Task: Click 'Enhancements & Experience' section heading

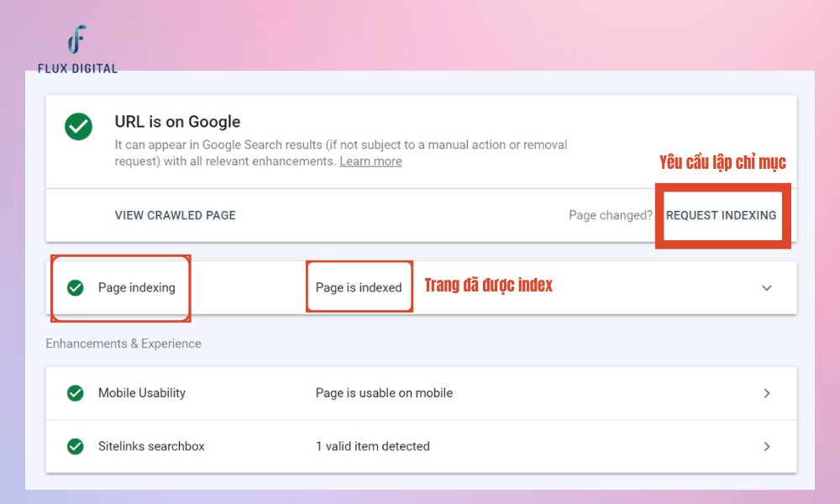Action: (123, 344)
